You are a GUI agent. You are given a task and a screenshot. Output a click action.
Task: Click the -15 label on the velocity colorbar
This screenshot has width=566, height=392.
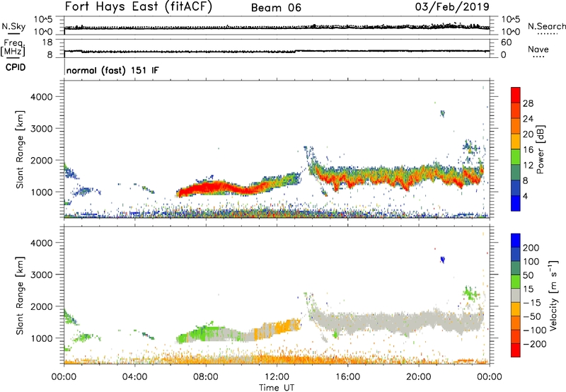coord(532,303)
